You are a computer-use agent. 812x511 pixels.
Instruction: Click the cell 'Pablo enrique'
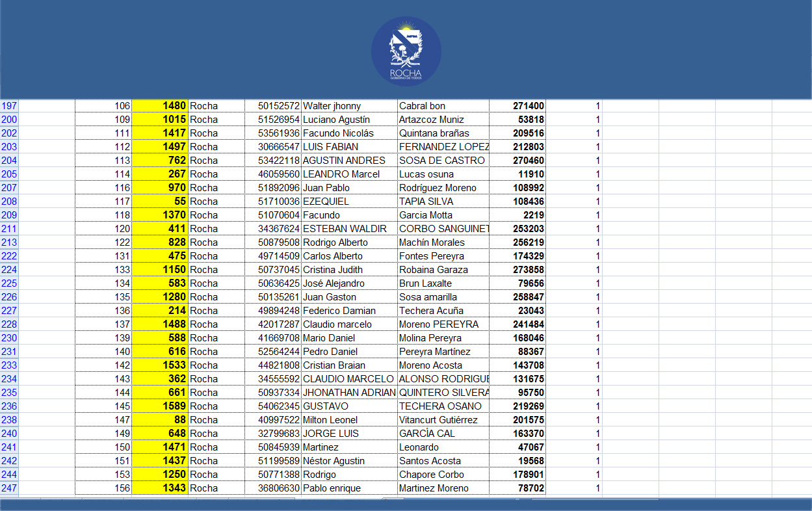pyautogui.click(x=350, y=488)
